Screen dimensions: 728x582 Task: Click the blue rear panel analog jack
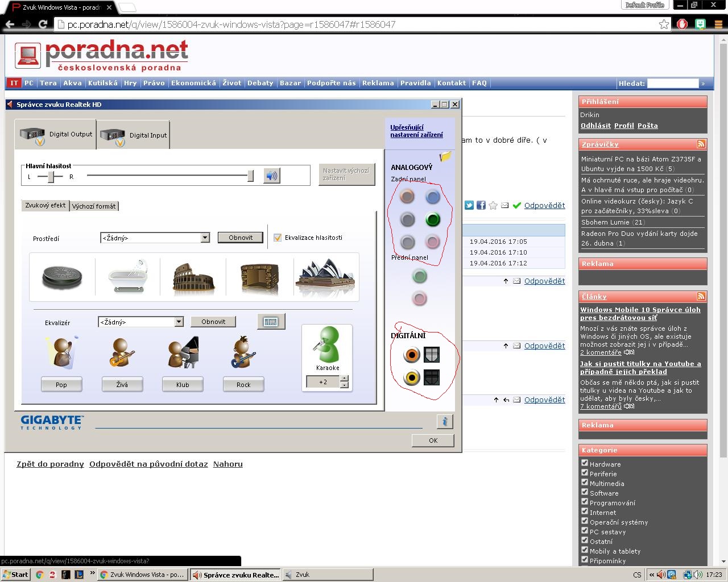point(433,197)
